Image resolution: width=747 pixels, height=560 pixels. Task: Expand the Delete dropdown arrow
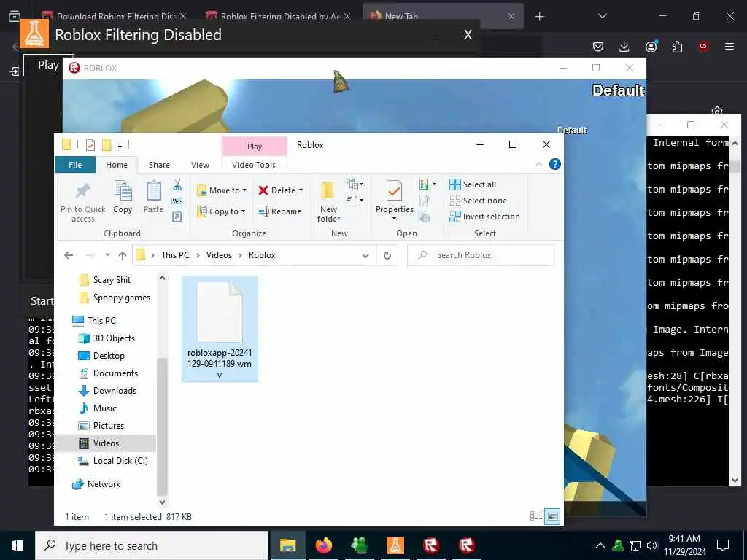pyautogui.click(x=301, y=190)
